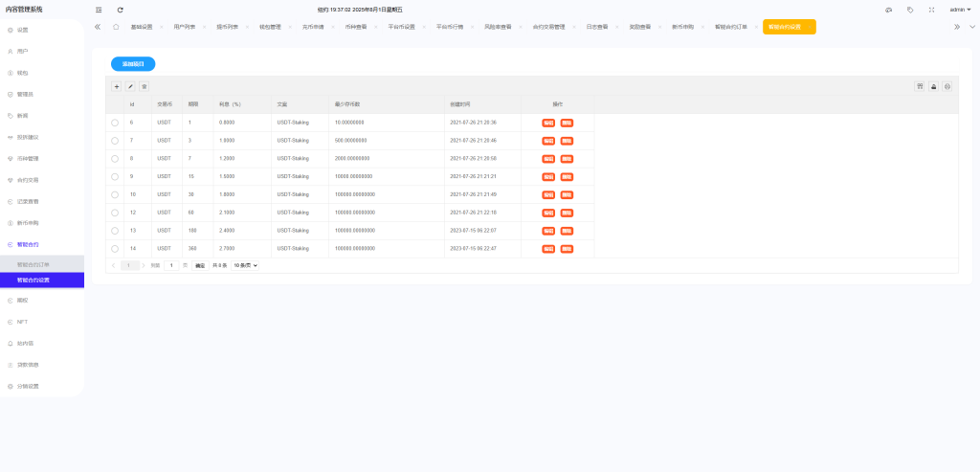The height and width of the screenshot is (472, 980).
Task: Click the pencil edit icon in table toolbar
Action: click(130, 86)
